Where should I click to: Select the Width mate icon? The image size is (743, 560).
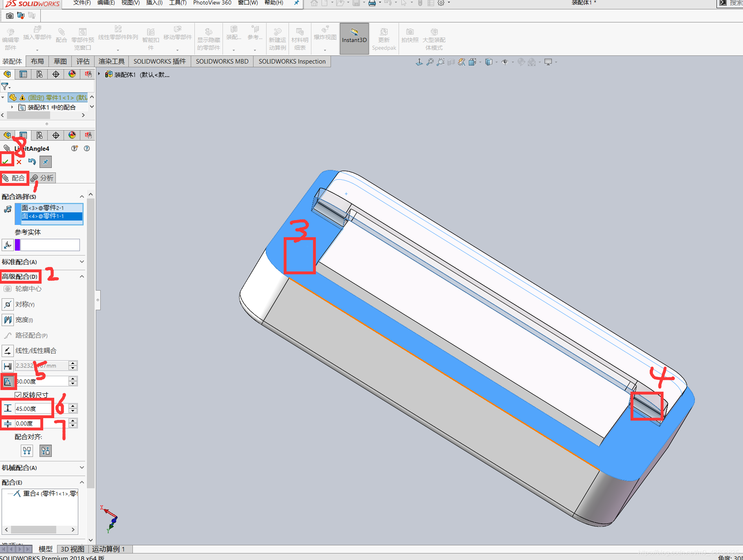click(8, 320)
